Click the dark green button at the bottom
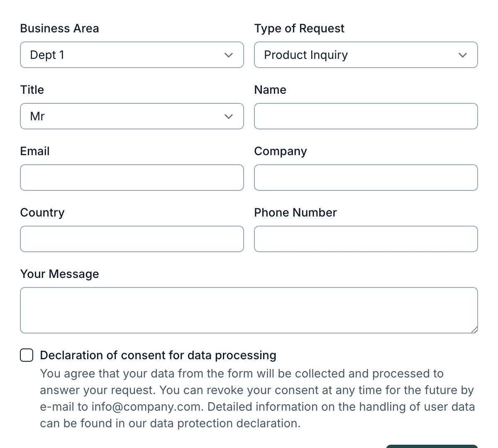498x448 pixels. (432, 446)
